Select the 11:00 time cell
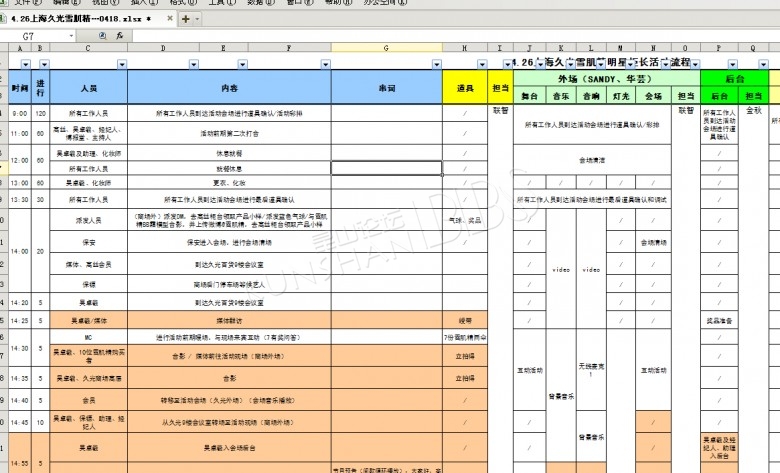780x473 pixels. [20, 133]
